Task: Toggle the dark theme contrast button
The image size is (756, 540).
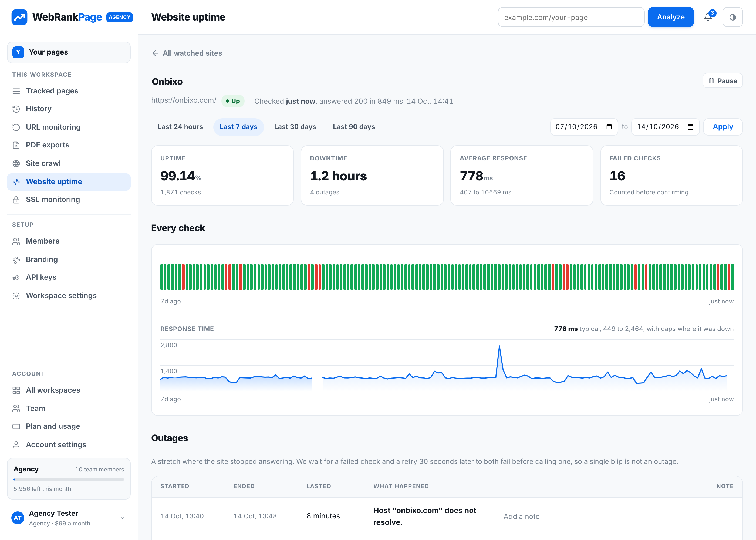Action: 733,17
